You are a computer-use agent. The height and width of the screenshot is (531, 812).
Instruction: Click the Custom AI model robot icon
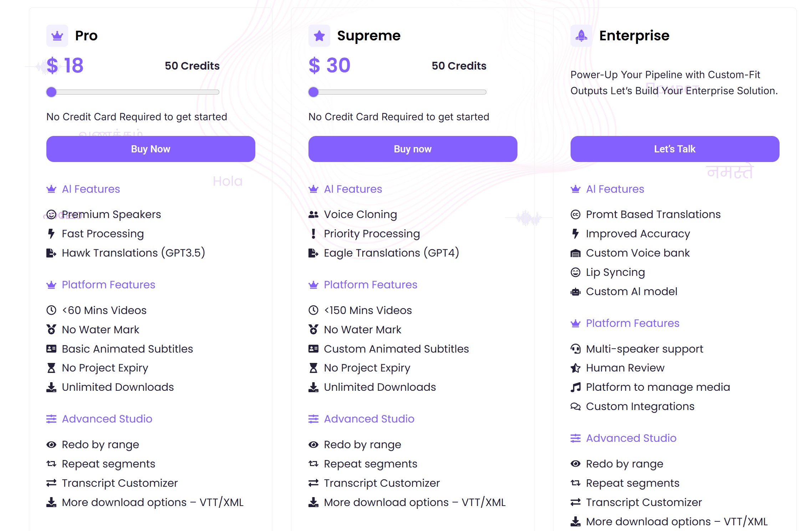pos(576,292)
